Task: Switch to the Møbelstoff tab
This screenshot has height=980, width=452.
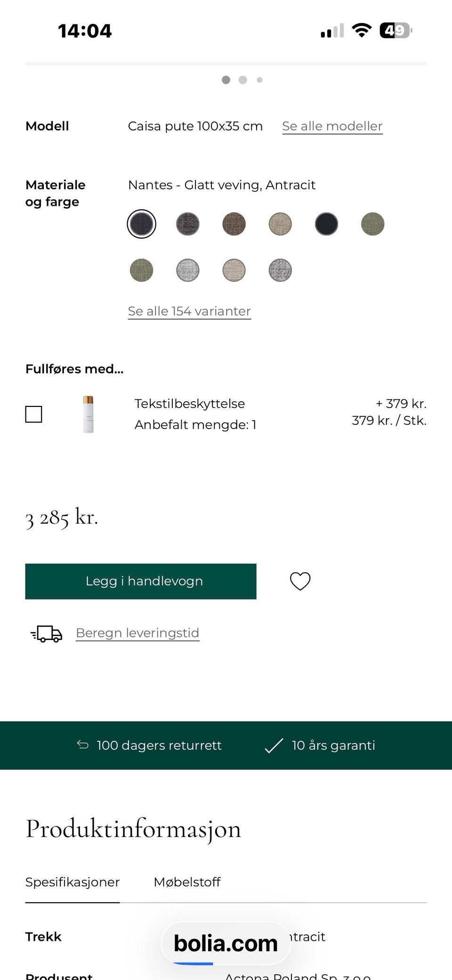Action: point(187,882)
